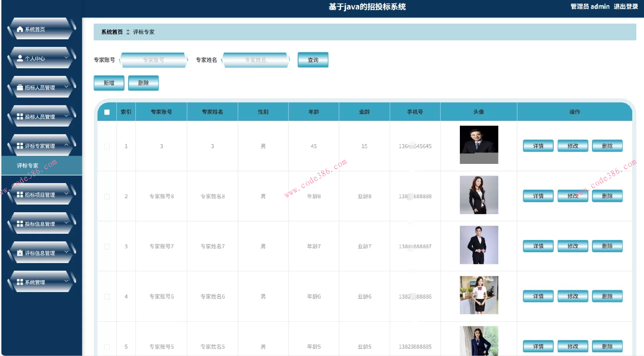The width and height of the screenshot is (644, 356).
Task: Go to 系统首页 in the breadcrumb
Action: [x=112, y=32]
